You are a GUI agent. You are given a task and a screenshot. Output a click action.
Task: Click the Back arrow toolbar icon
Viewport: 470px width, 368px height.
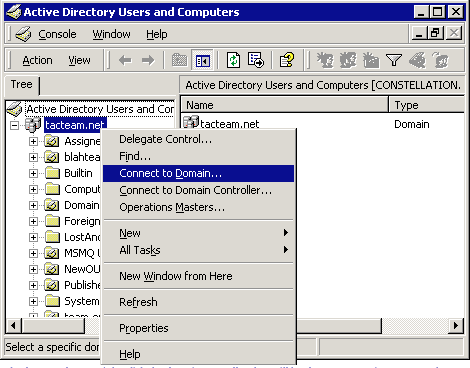tap(125, 60)
